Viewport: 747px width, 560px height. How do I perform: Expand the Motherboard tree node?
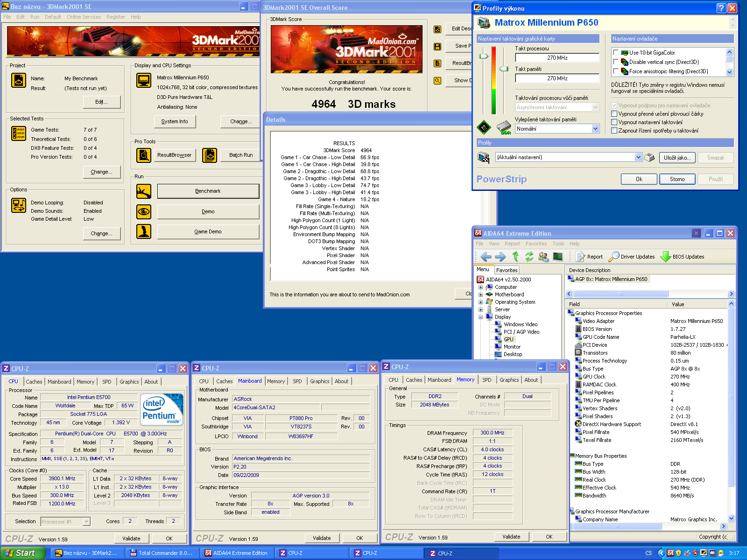[x=480, y=295]
